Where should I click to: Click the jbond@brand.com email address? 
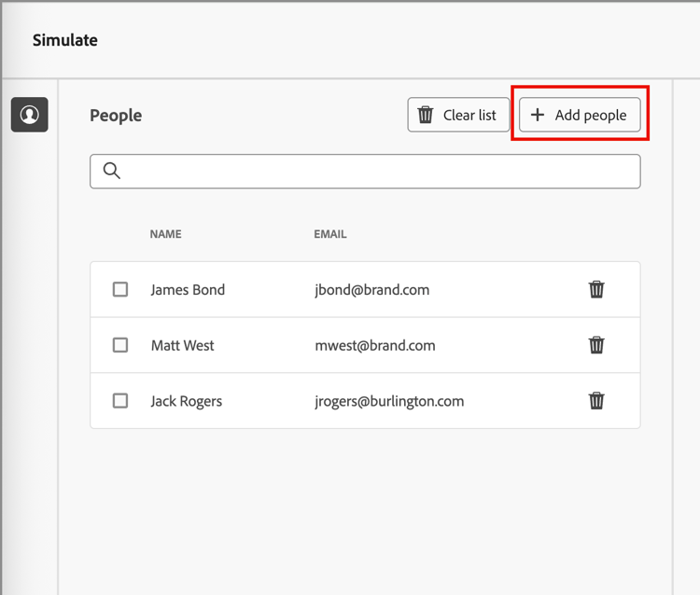pyautogui.click(x=372, y=290)
